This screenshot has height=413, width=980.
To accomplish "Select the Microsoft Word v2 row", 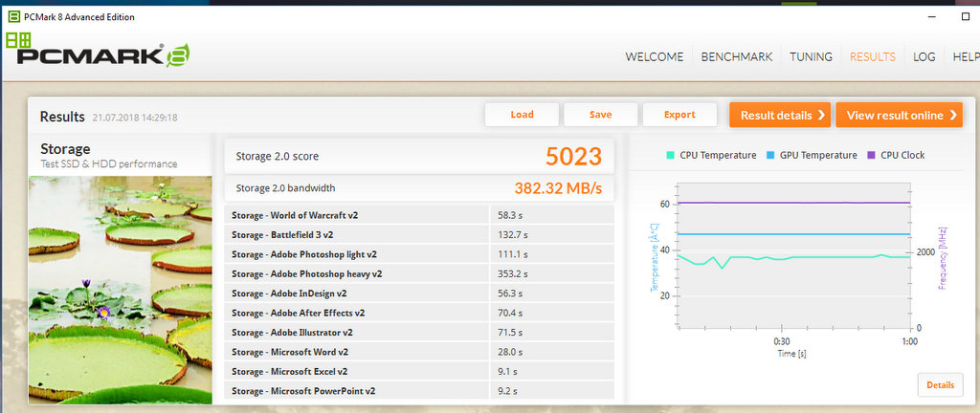I will (x=419, y=352).
